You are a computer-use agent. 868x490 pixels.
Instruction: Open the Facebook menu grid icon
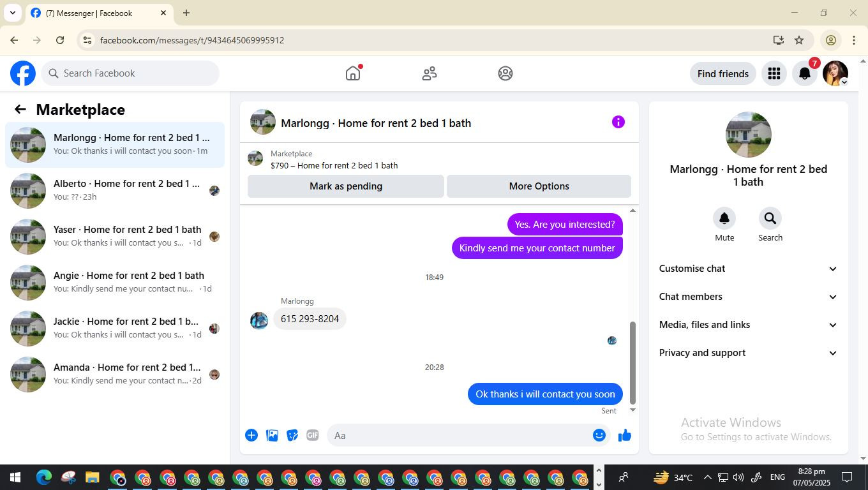point(774,73)
